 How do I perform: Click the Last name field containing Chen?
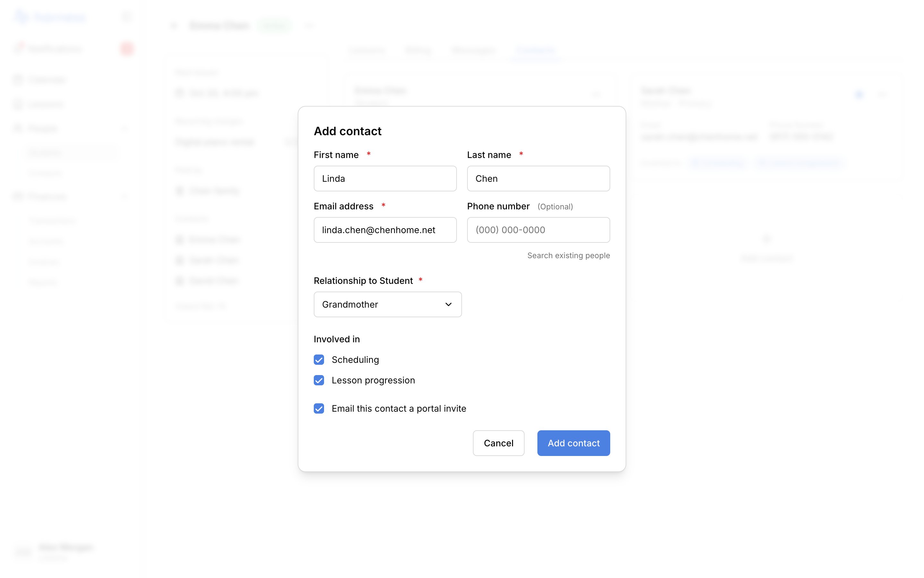(x=538, y=179)
